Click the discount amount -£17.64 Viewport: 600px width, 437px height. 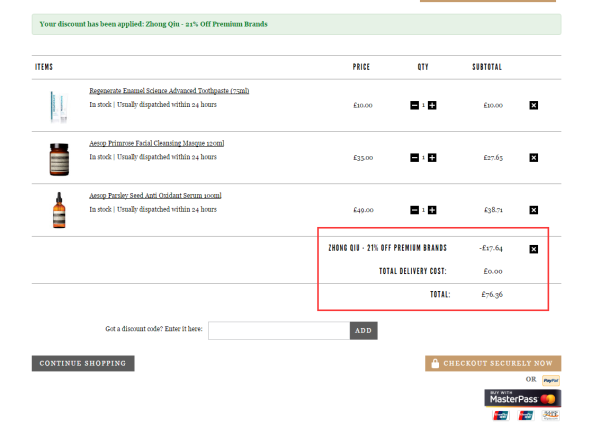click(491, 248)
